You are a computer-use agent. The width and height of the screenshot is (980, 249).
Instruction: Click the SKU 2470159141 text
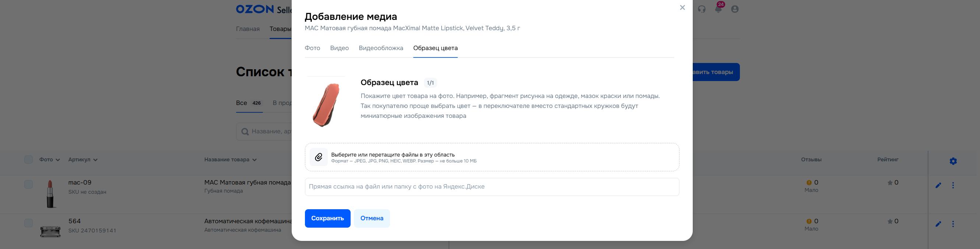(x=92, y=231)
